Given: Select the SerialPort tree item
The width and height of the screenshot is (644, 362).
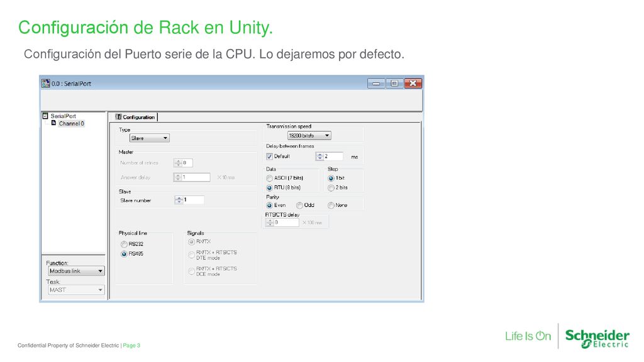Looking at the screenshot, I should coord(64,116).
